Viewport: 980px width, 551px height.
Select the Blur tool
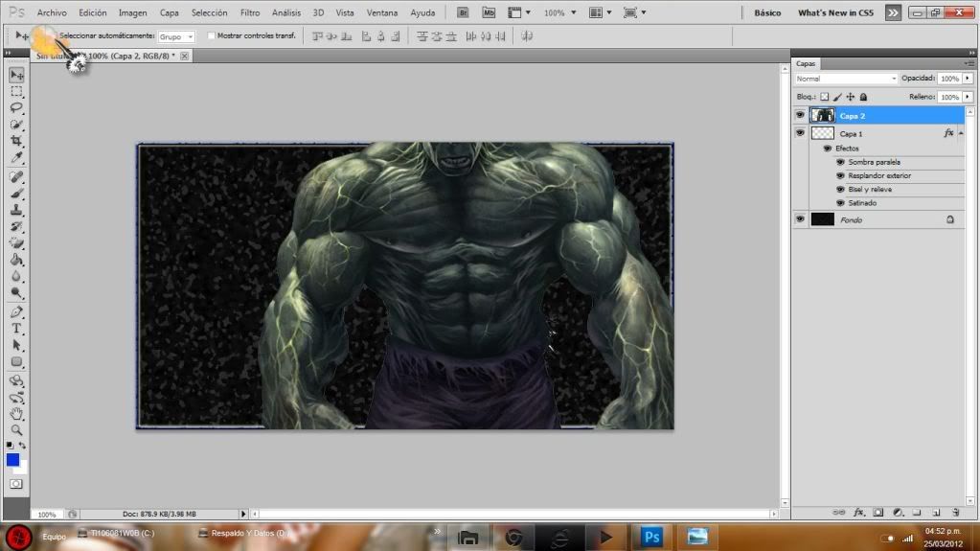click(17, 276)
